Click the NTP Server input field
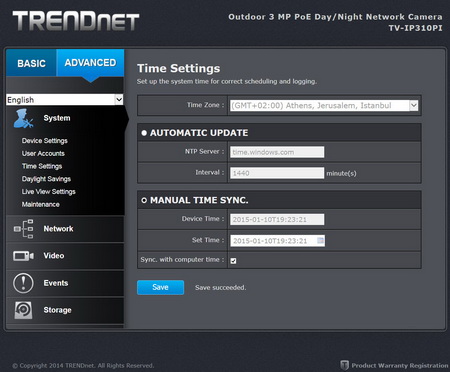Image resolution: width=450 pixels, height=372 pixels. (x=277, y=152)
